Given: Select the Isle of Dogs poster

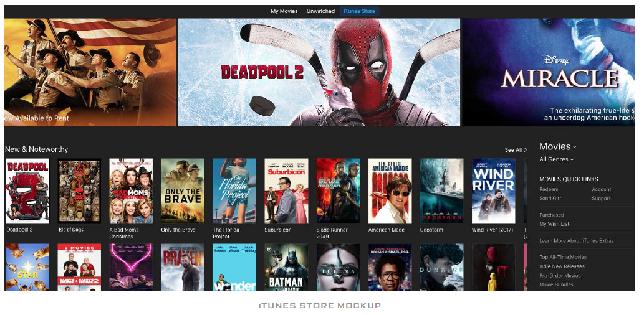Looking at the screenshot, I should tap(79, 191).
